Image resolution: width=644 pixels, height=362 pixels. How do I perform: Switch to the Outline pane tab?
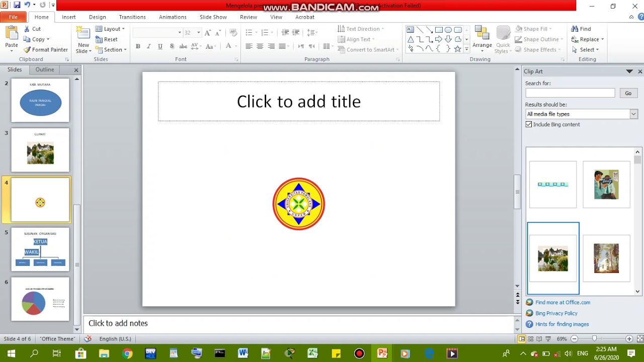coord(45,70)
